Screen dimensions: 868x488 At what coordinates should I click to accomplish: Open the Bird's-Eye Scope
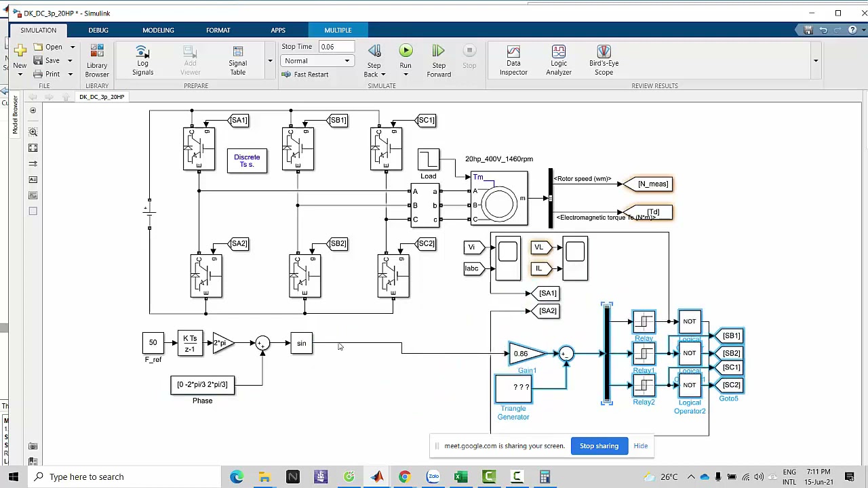point(604,61)
